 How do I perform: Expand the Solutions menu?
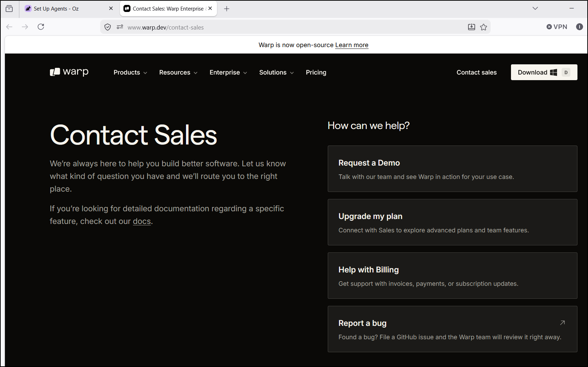click(276, 72)
